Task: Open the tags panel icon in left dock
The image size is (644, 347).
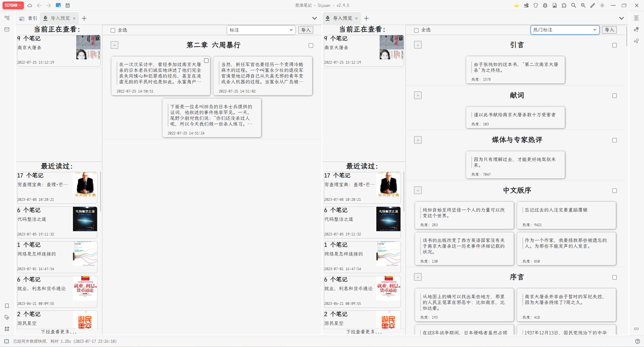Action: coord(7,317)
